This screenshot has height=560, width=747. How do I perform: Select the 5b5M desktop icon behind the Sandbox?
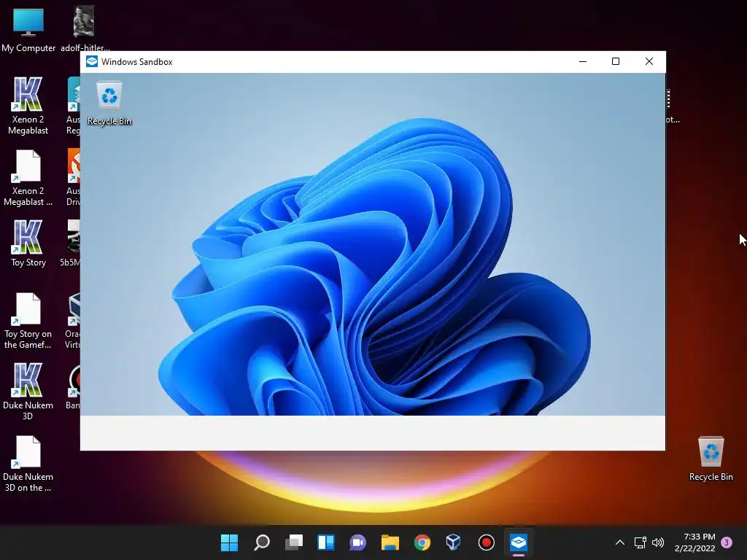(x=71, y=243)
